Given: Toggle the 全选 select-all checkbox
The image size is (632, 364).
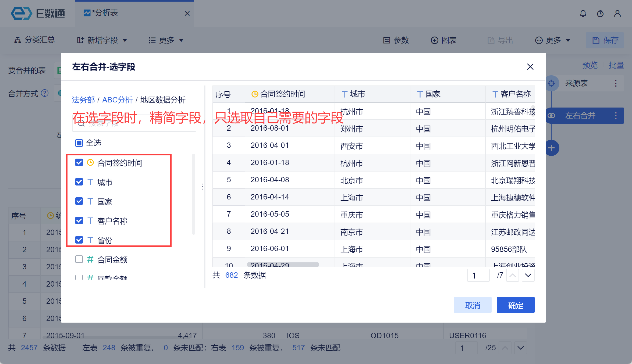Looking at the screenshot, I should click(79, 143).
